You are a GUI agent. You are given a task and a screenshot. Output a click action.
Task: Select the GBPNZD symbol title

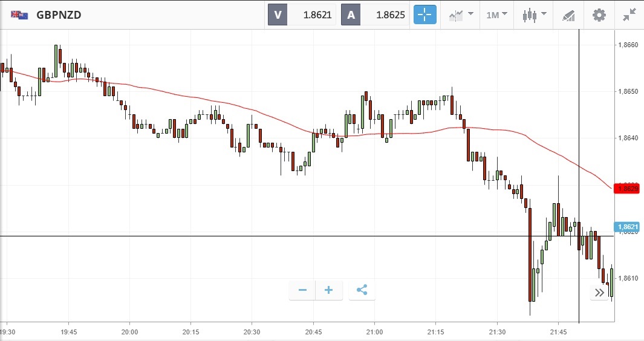[x=59, y=15]
